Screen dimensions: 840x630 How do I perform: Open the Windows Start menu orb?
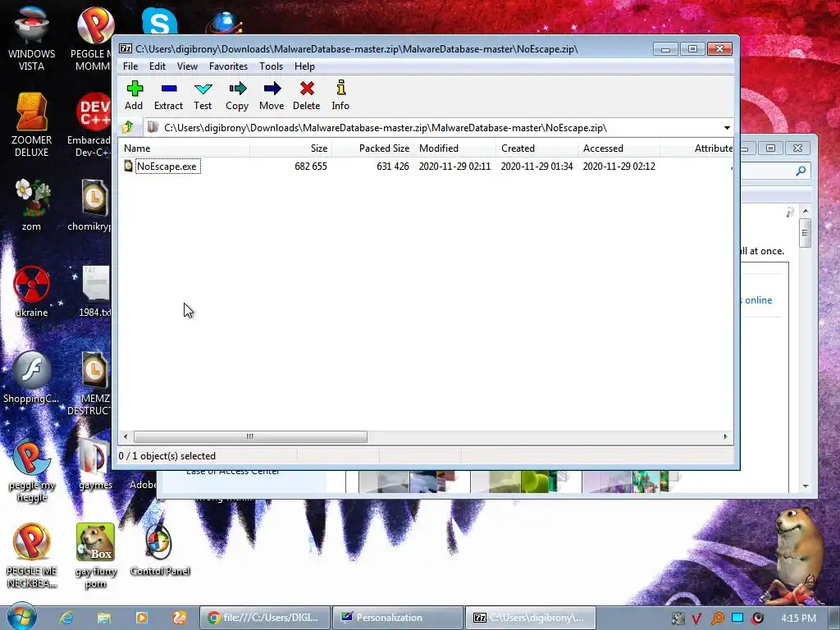(21, 616)
